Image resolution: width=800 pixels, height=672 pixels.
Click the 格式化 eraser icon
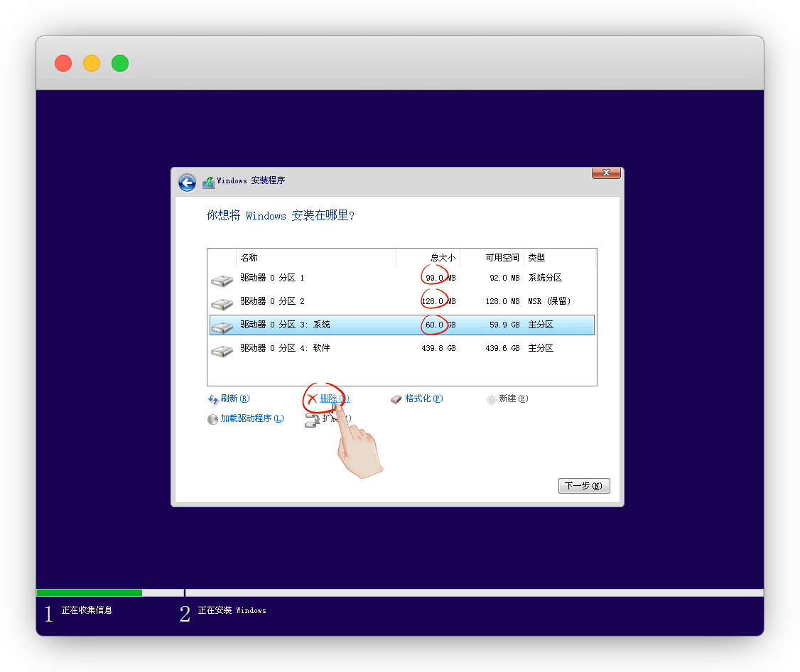tap(396, 399)
